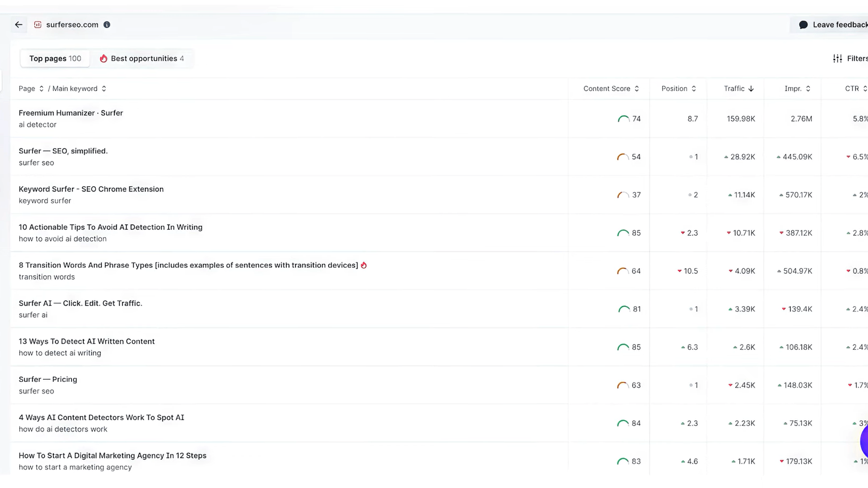Screen dimensions: 868x488
Task: Click the 28.92K traffic value
Action: pyautogui.click(x=743, y=157)
